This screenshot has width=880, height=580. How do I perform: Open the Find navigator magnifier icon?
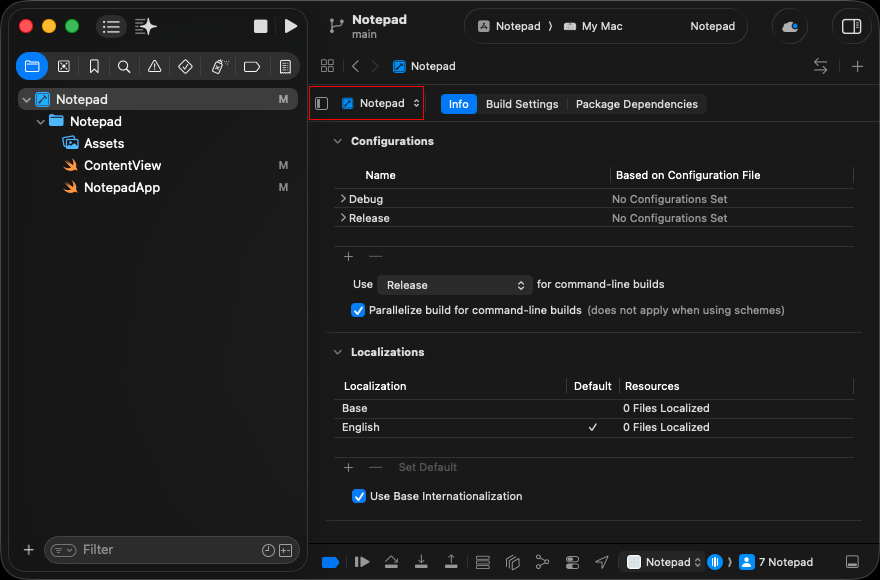[x=124, y=67]
